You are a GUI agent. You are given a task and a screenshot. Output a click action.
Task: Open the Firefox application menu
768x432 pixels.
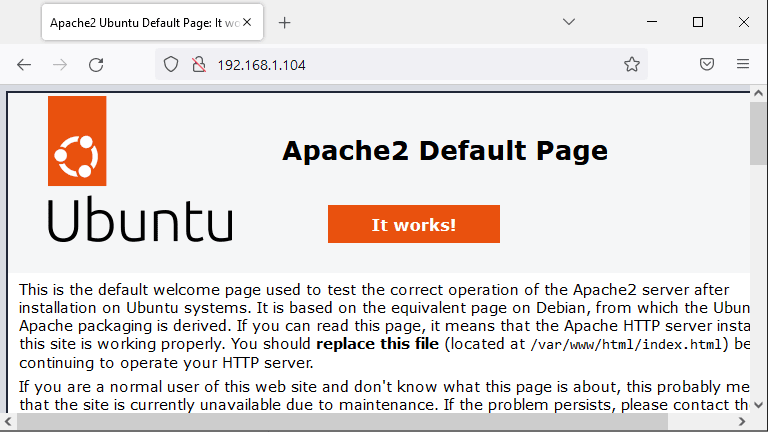coord(743,64)
